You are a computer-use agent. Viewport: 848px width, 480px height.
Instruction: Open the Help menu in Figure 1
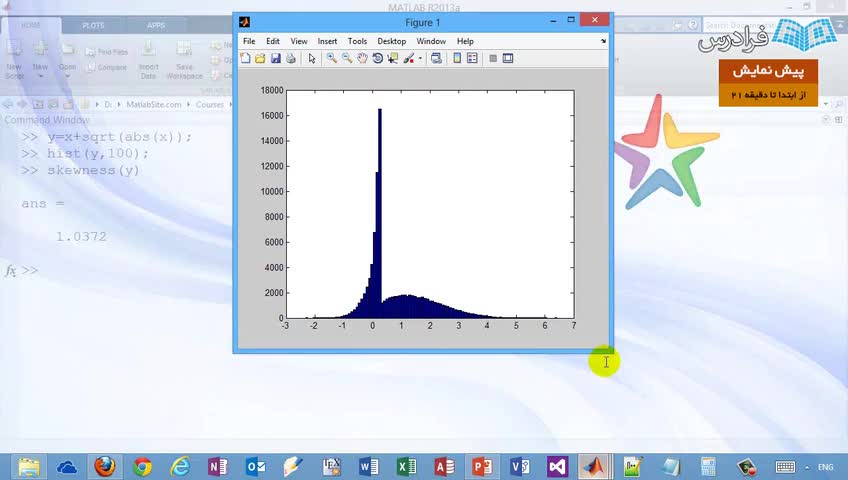pyautogui.click(x=465, y=41)
